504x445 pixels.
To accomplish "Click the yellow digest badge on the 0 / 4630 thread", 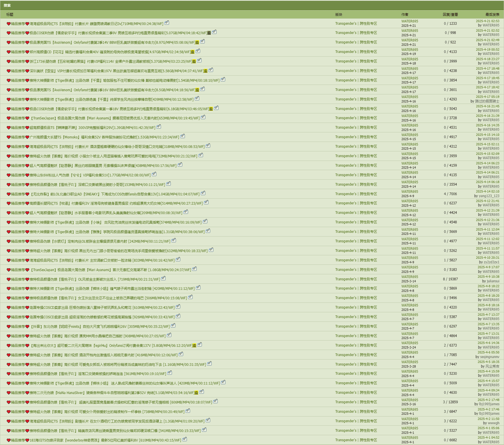I will (196, 393).
